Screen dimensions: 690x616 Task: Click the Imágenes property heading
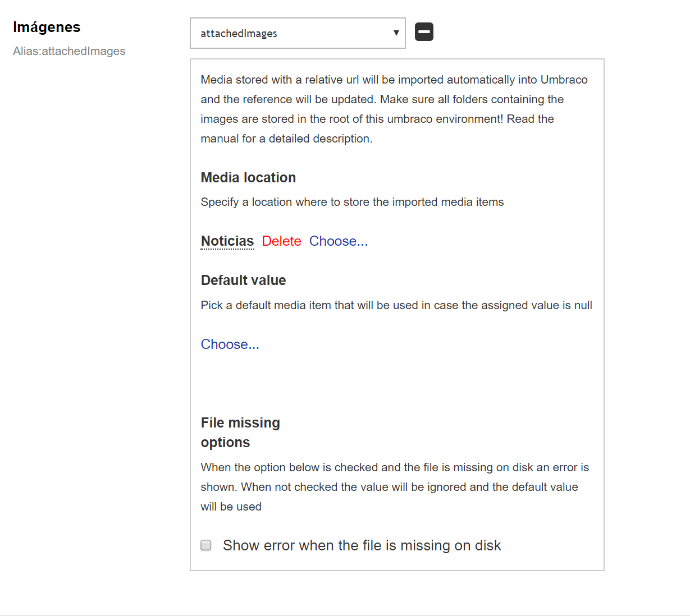47,26
